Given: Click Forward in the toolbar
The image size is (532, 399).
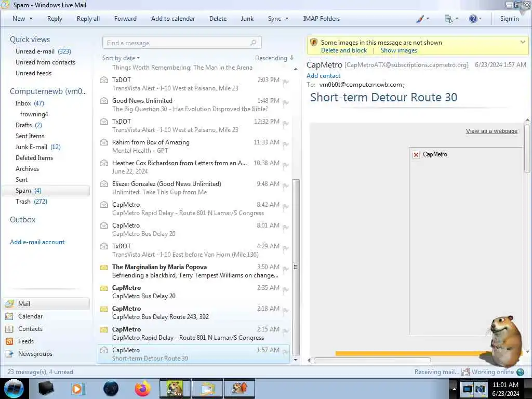Looking at the screenshot, I should tap(125, 19).
